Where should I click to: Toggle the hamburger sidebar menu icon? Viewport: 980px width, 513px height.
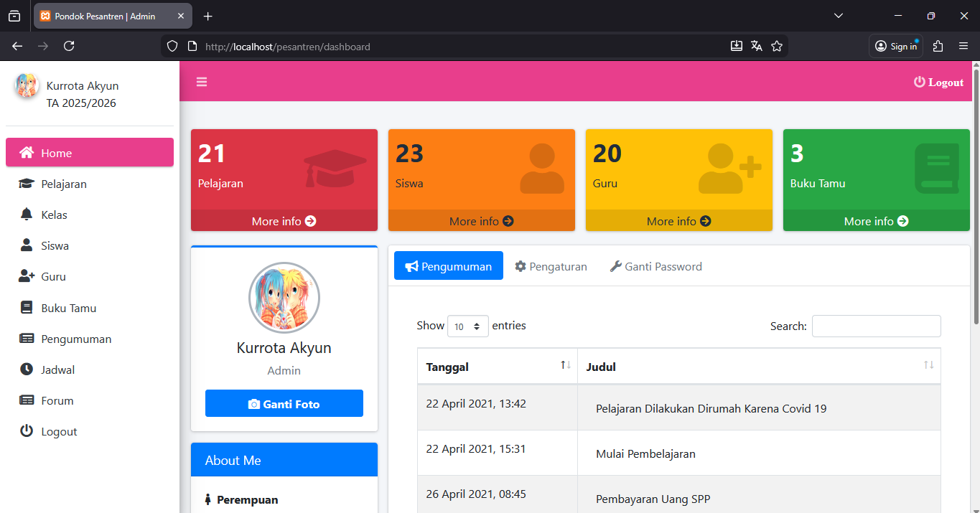pos(202,82)
